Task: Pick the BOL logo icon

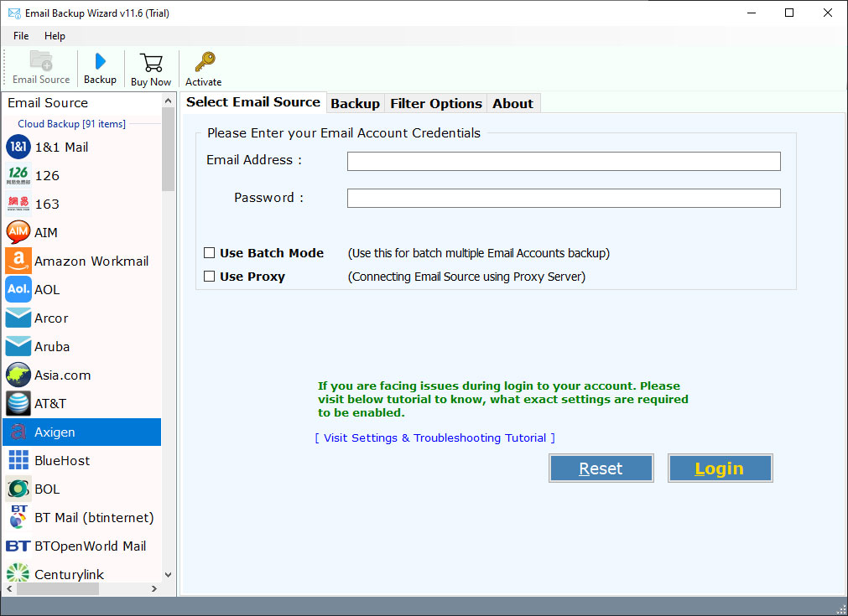Action: coord(18,489)
